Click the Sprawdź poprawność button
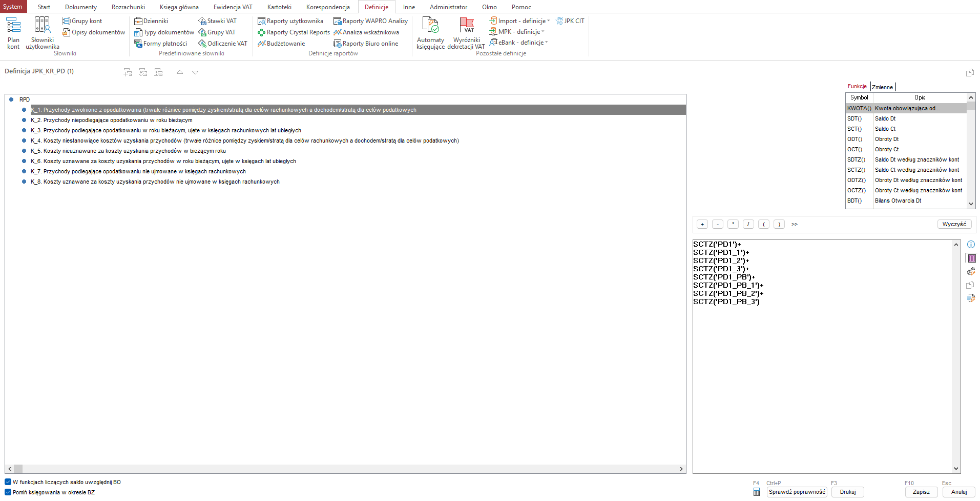 pyautogui.click(x=797, y=492)
